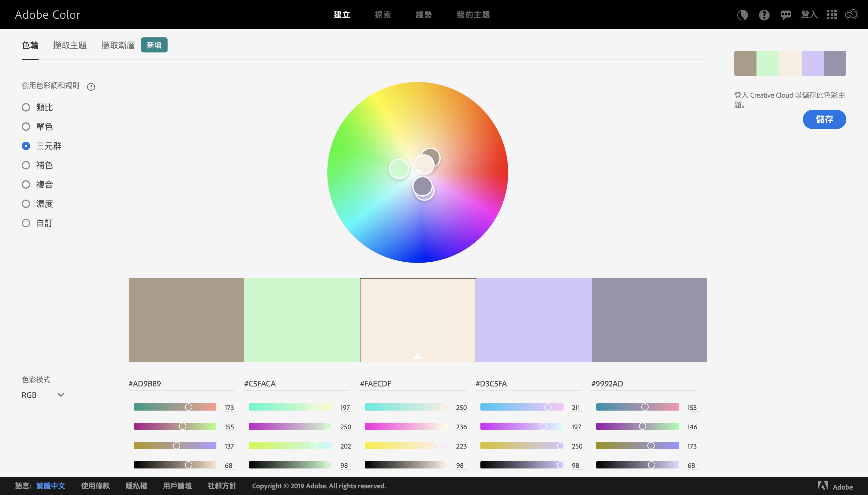Click the blue 儲存 button
The width and height of the screenshot is (868, 495).
click(x=824, y=119)
